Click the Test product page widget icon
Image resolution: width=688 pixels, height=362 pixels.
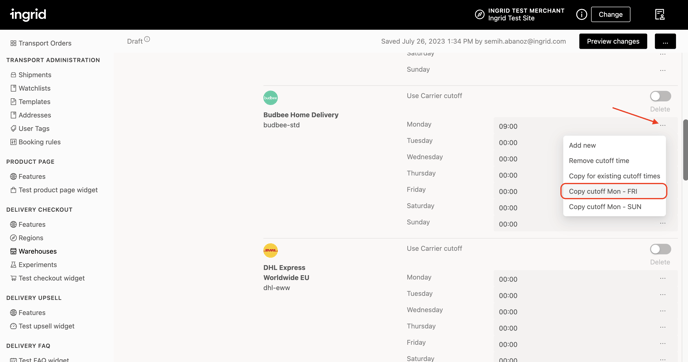pyautogui.click(x=13, y=190)
